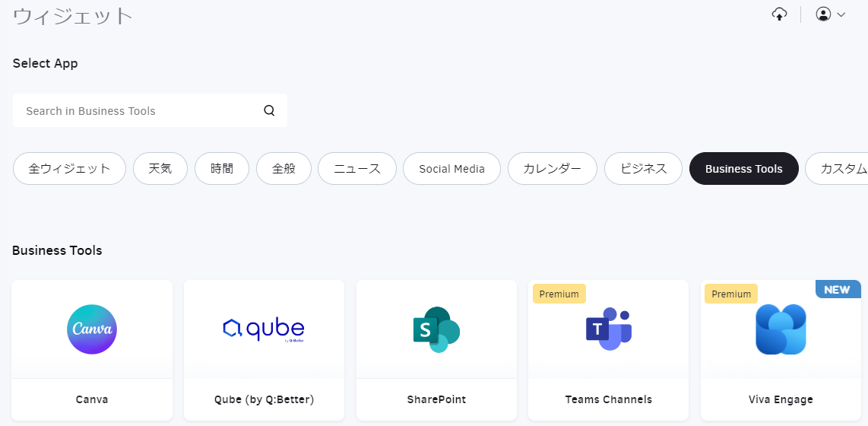Click the ウィジェット page title
Image resolution: width=868 pixels, height=426 pixels.
tap(72, 15)
